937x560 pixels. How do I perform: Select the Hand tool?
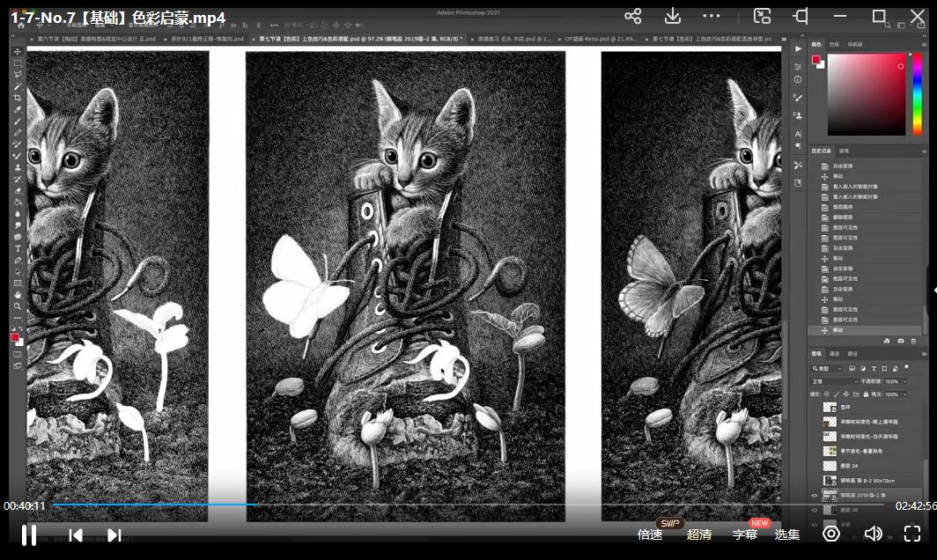(18, 295)
